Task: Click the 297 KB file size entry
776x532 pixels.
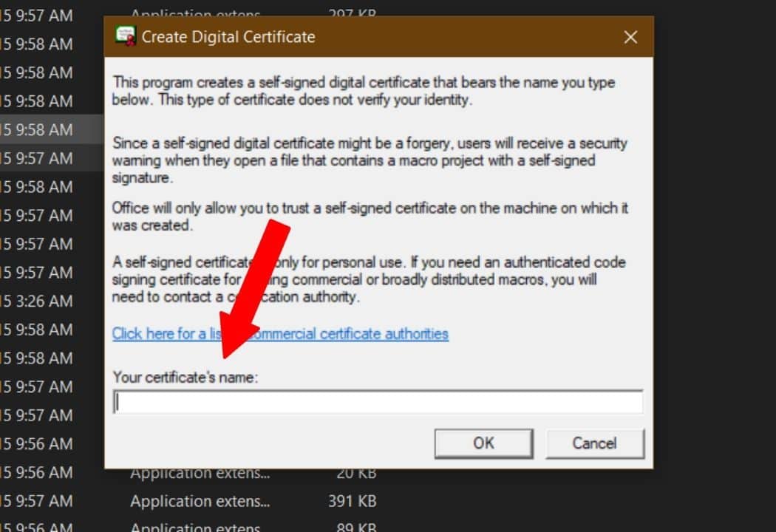Action: pos(352,14)
